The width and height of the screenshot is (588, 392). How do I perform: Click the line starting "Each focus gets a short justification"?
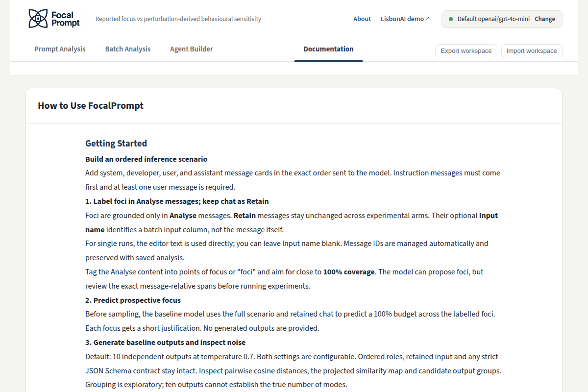[x=202, y=328]
